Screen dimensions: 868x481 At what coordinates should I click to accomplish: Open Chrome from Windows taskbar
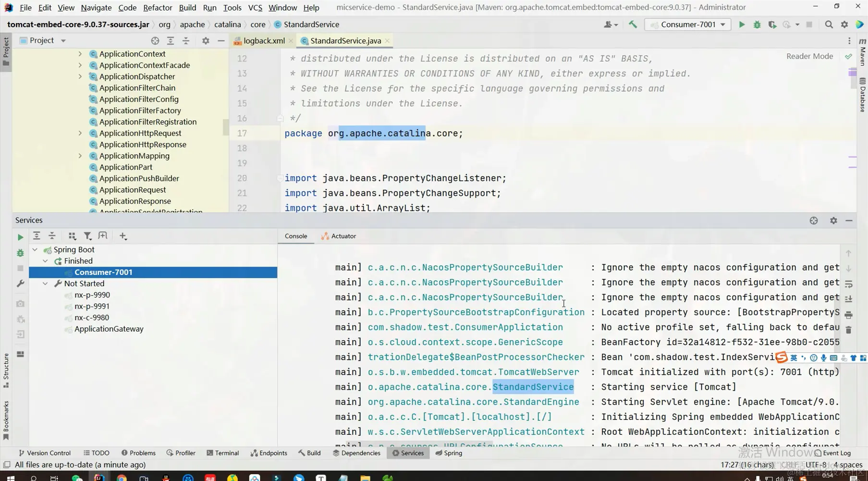122,478
